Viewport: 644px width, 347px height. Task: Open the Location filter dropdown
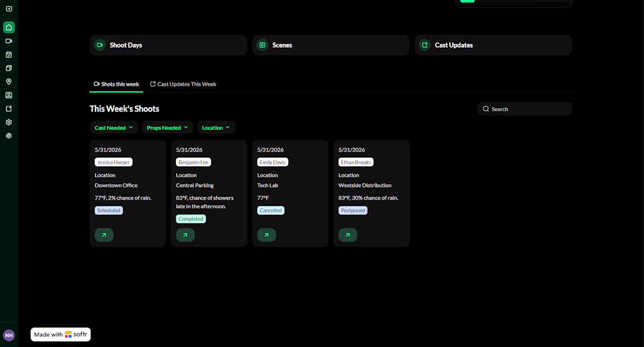tap(216, 128)
